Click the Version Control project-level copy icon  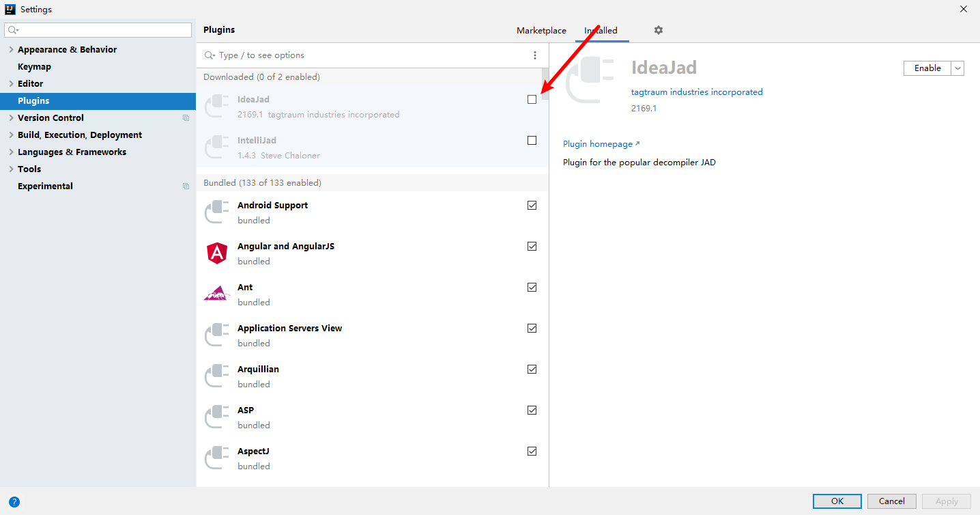tap(186, 118)
